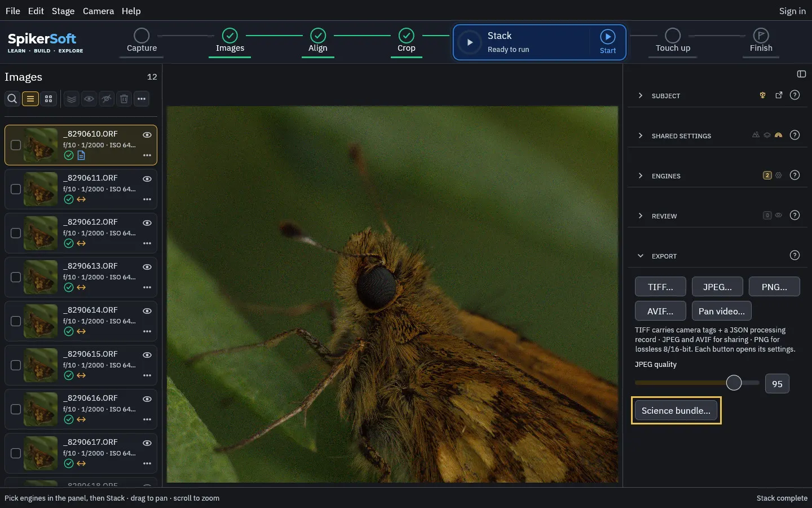The width and height of the screenshot is (812, 508).
Task: Open the more-options menu for _8290614.ORF
Action: tap(147, 331)
